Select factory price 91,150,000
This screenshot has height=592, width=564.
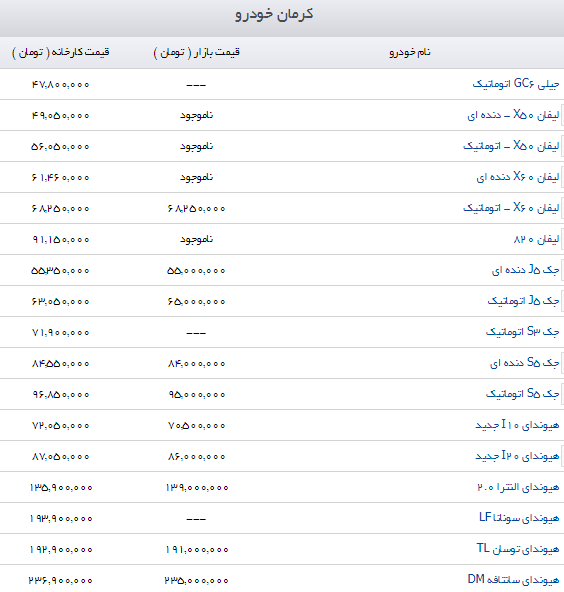(x=60, y=239)
